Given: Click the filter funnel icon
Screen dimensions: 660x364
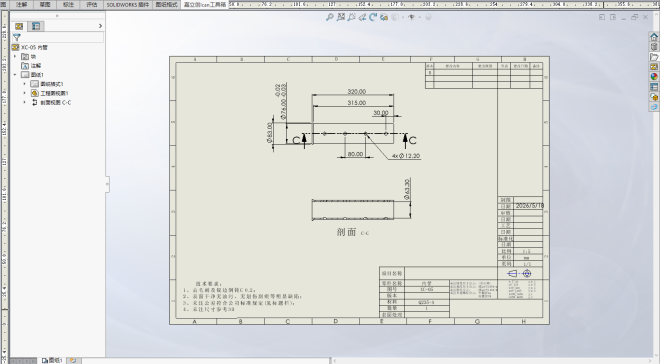Looking at the screenshot, I should tap(16, 37).
